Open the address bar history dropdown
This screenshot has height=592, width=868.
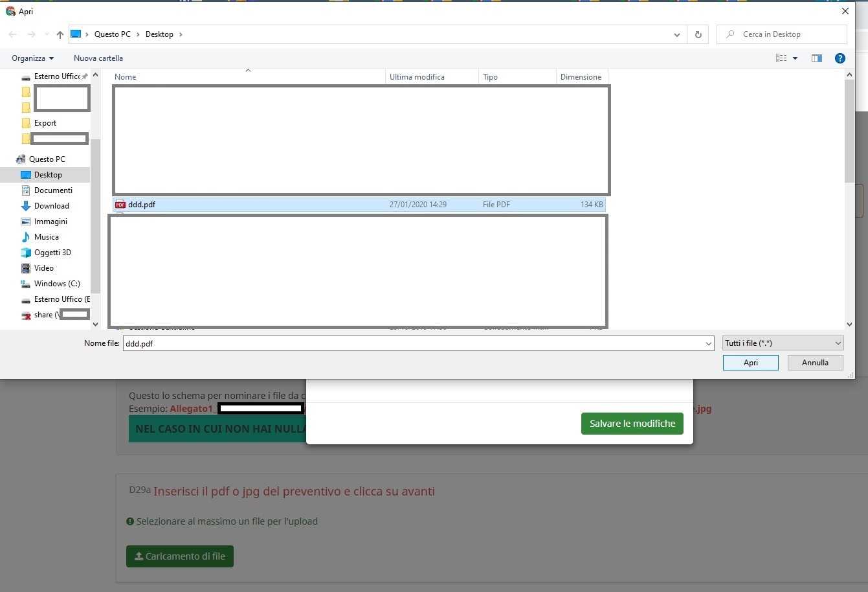[x=677, y=34]
